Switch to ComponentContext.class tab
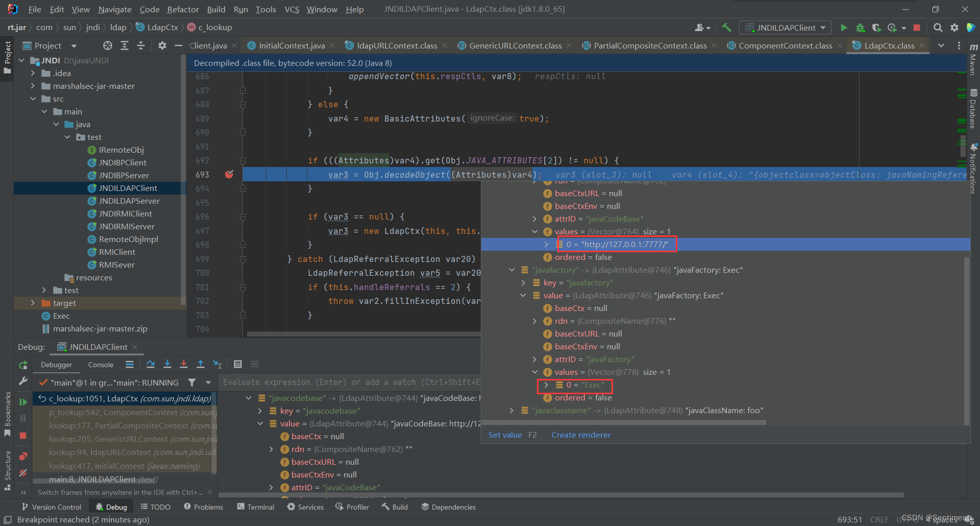 click(x=785, y=45)
